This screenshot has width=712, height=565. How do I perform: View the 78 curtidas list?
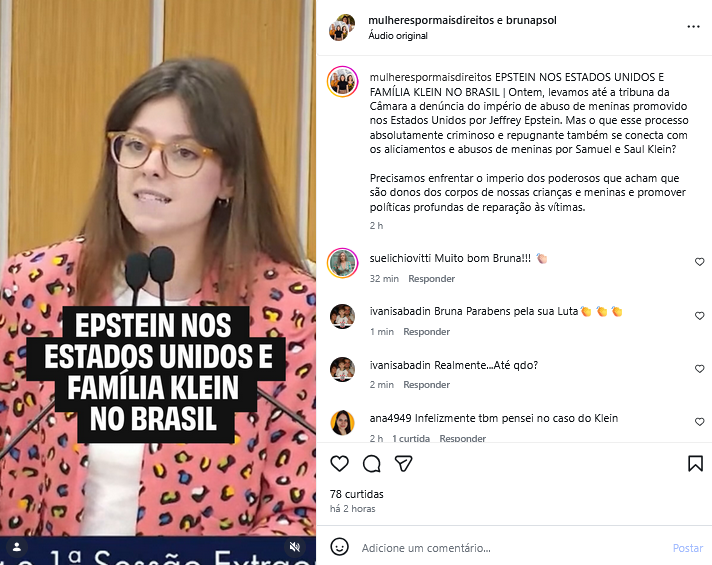356,494
